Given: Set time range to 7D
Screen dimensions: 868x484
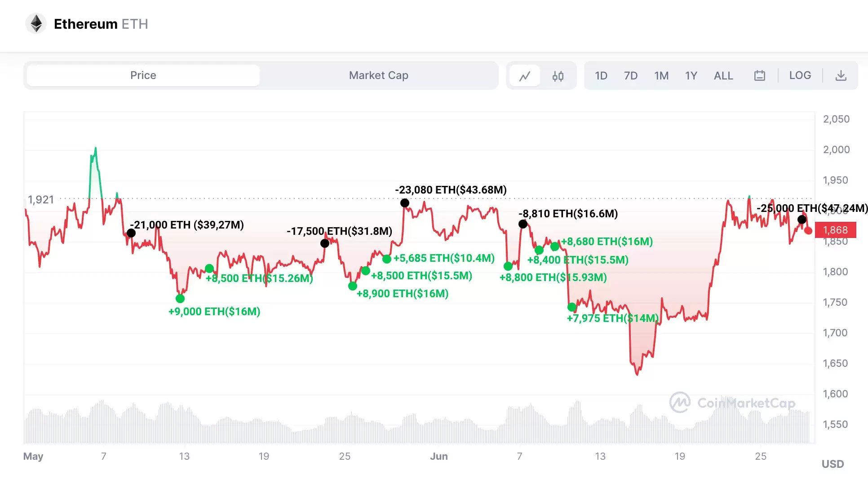Looking at the screenshot, I should (631, 75).
